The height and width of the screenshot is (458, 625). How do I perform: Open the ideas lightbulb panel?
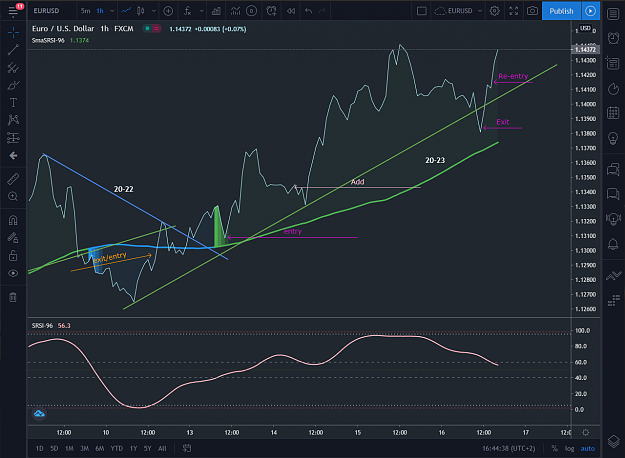point(613,138)
